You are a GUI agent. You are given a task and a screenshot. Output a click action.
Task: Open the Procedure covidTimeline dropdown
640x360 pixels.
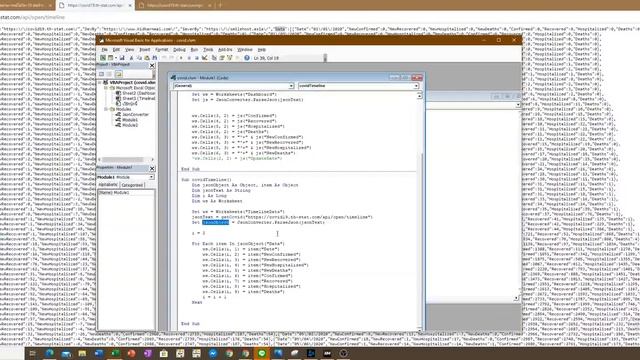416,86
